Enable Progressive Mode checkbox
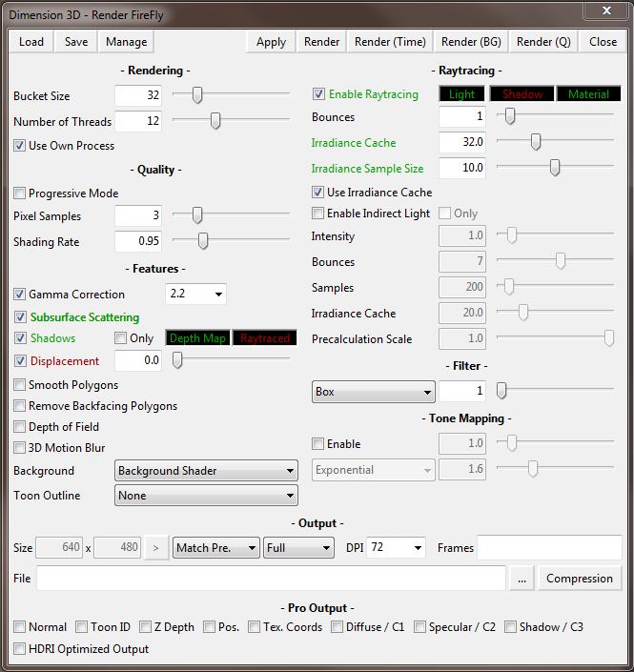This screenshot has height=672, width=634. 20,193
